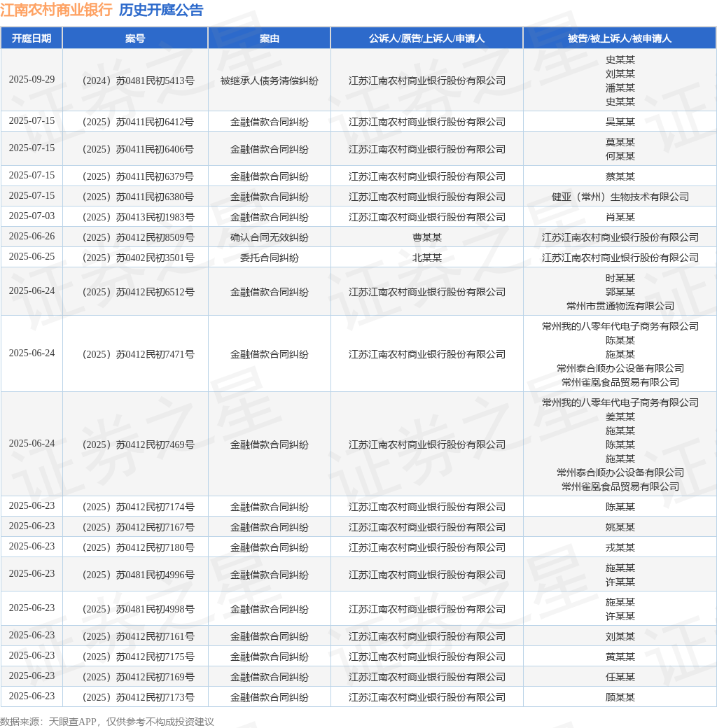Click defendant 蔡某某
Image resolution: width=717 pixels, height=728 pixels.
pyautogui.click(x=620, y=177)
